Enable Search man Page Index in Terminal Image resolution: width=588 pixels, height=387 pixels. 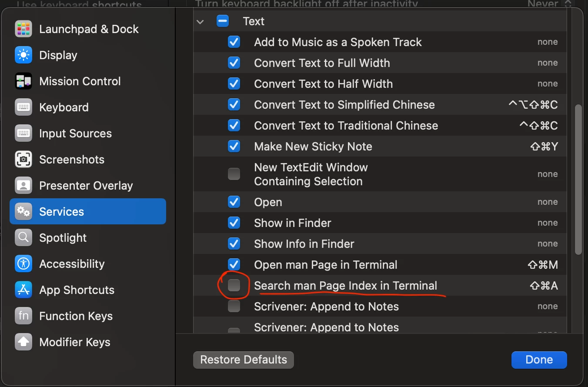(234, 285)
